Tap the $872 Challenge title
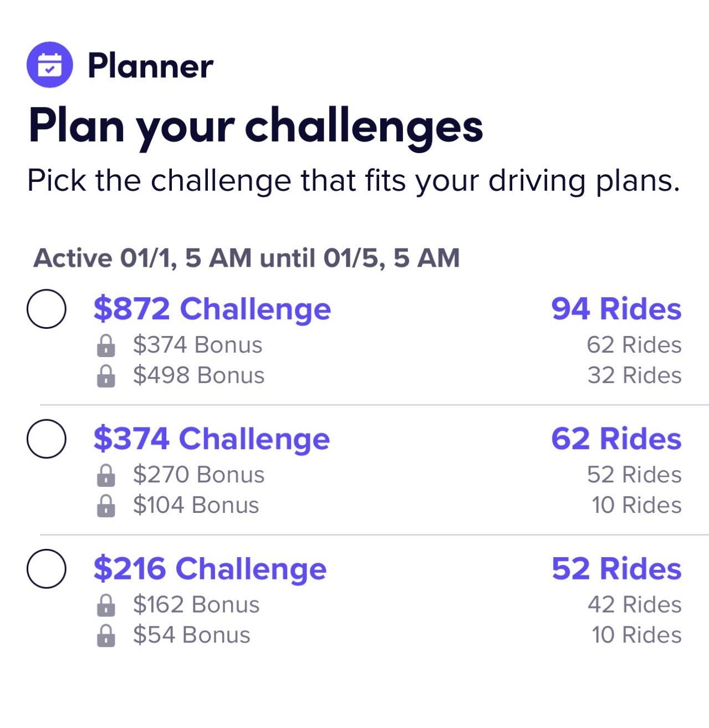709x728 pixels. tap(212, 309)
